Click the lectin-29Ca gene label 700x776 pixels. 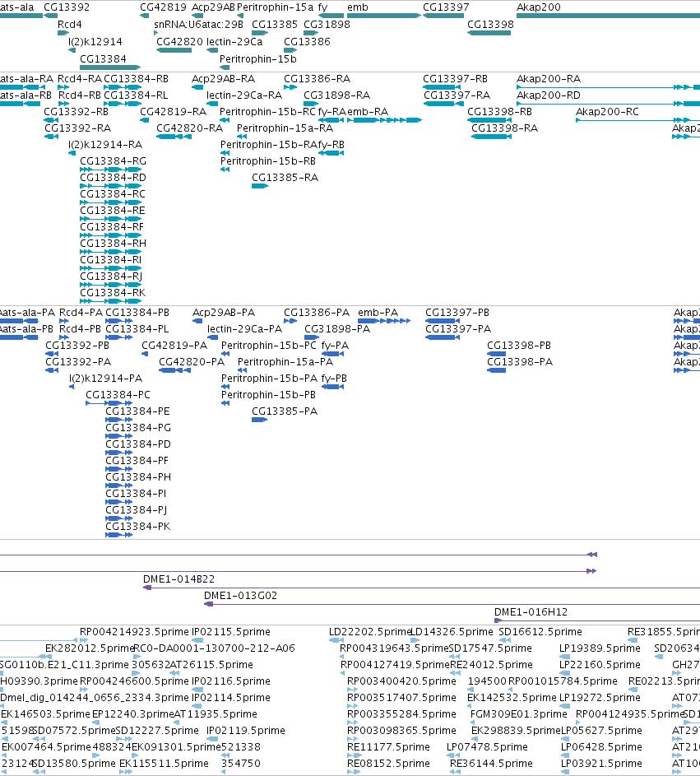[x=234, y=42]
